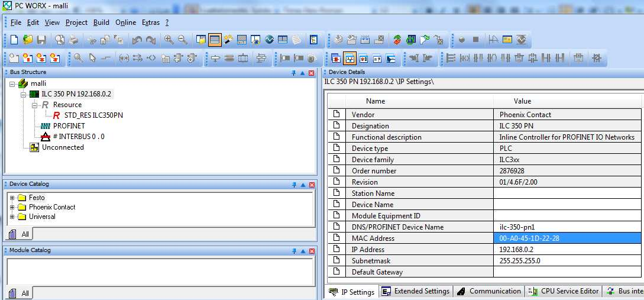
Task: Pin the Device Catalog panel
Action: pos(294,185)
